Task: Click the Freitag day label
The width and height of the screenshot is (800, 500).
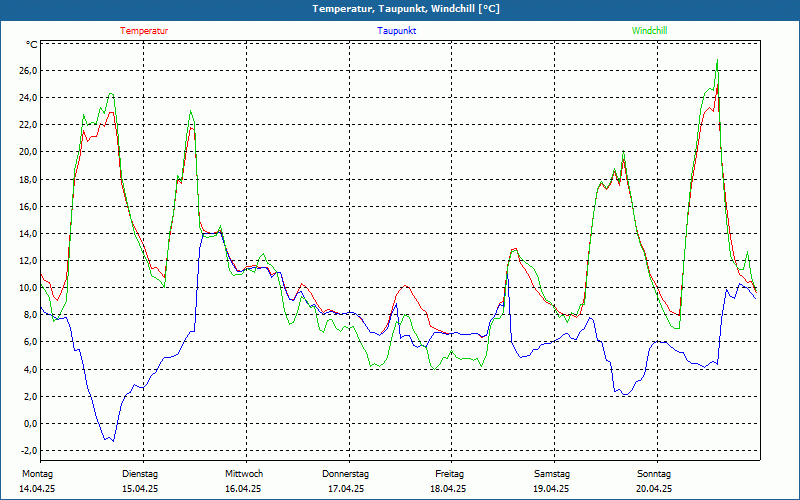Action: [449, 474]
